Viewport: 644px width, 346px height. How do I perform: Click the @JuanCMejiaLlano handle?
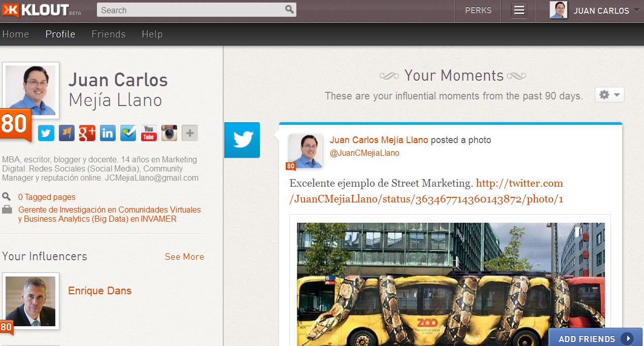pos(364,153)
